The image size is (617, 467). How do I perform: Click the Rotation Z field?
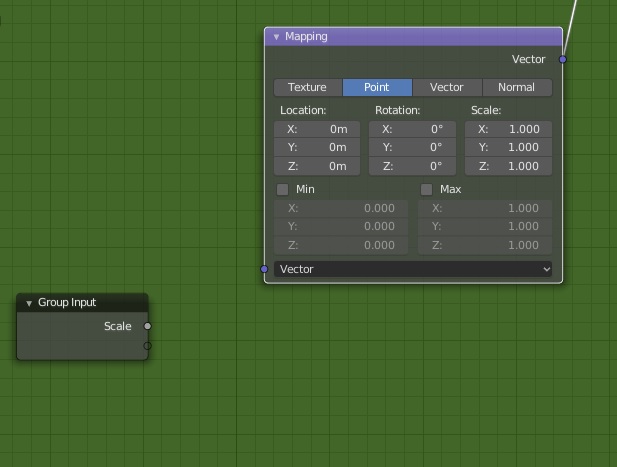point(412,166)
